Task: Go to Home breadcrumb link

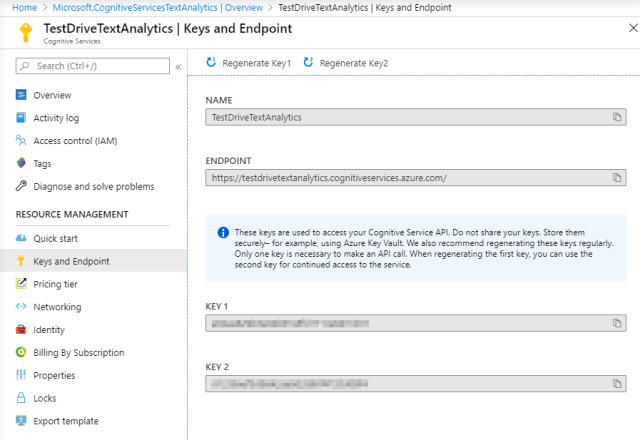Action: click(x=24, y=7)
